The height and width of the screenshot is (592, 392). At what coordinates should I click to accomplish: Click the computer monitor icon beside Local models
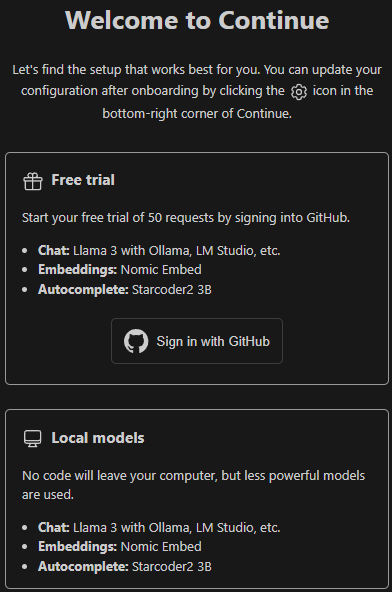(x=33, y=439)
